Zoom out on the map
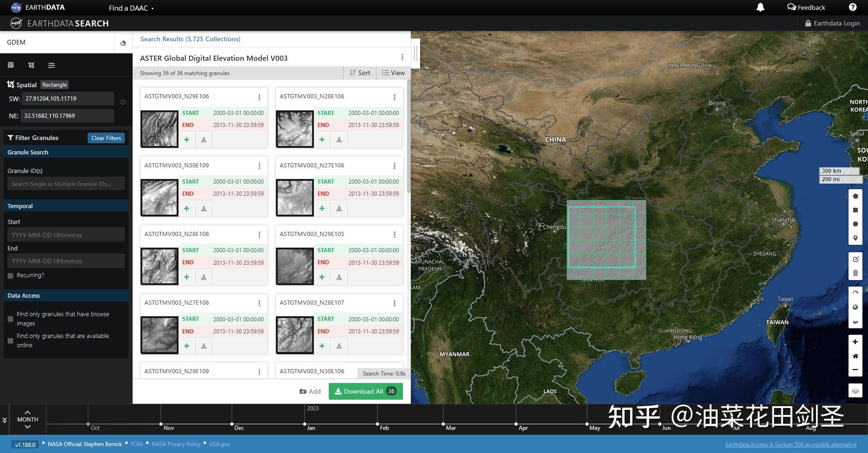868x453 pixels. (x=855, y=370)
